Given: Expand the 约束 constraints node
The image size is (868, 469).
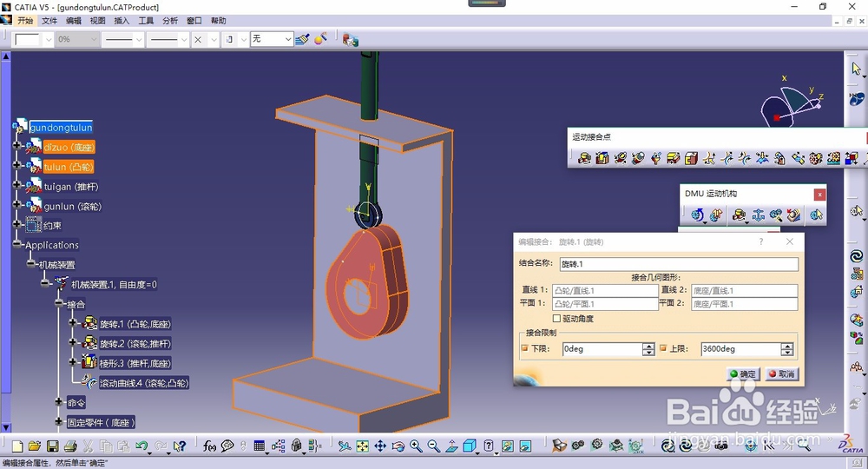Looking at the screenshot, I should click(16, 224).
